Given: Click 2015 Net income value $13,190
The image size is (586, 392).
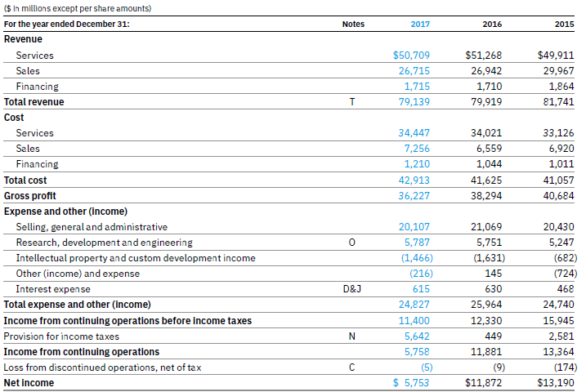Looking at the screenshot, I should click(x=556, y=383).
